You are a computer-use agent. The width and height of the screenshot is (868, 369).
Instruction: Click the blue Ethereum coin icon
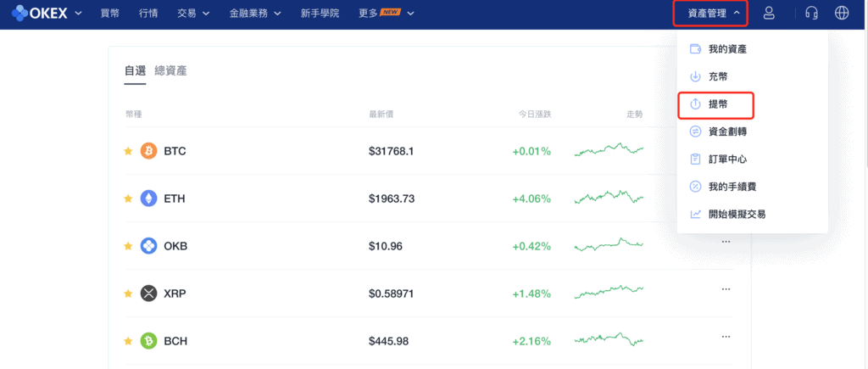[148, 198]
